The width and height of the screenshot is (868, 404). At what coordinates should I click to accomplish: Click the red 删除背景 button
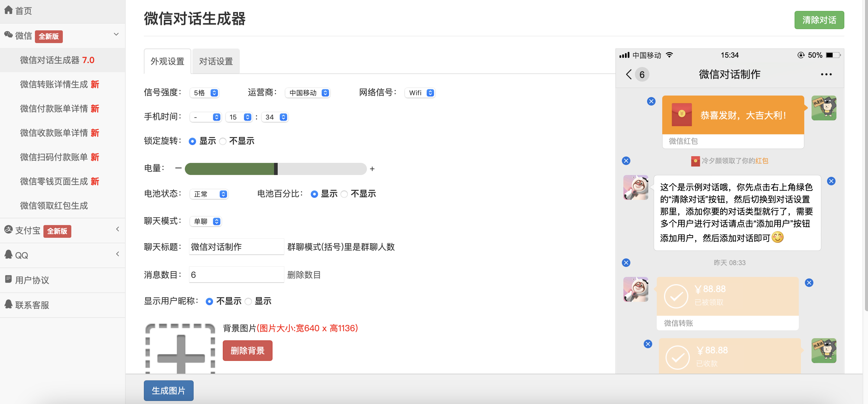coord(247,351)
